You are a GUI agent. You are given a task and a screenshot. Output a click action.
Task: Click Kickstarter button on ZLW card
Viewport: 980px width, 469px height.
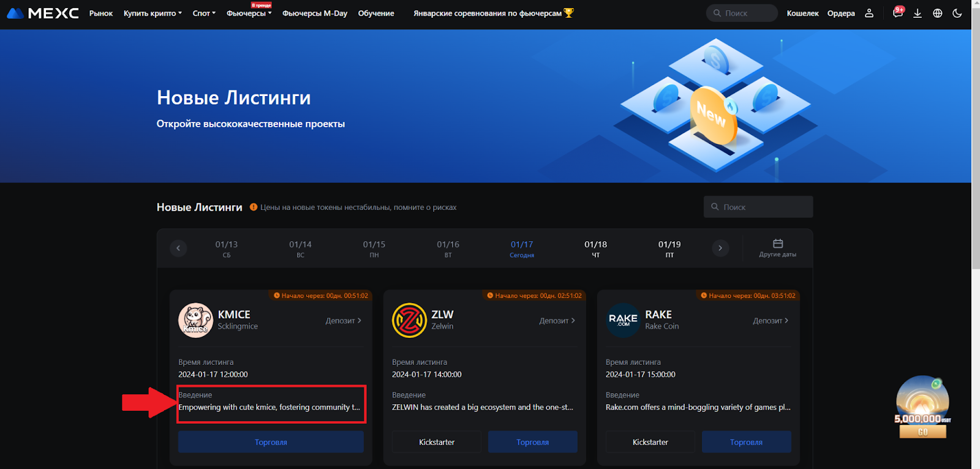(437, 442)
